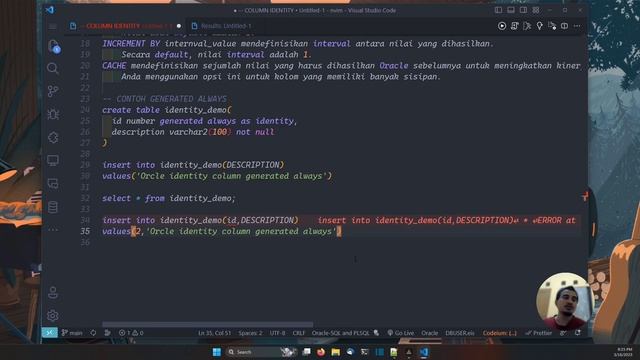Change indentation via Spaces: 2

coord(250,333)
